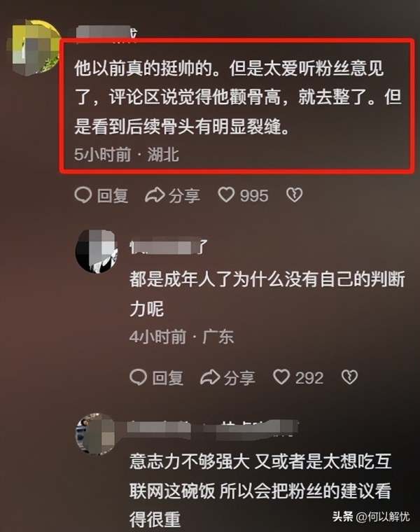Like the Guangdong reply via the heart icon
The image size is (420, 532).
point(281,377)
